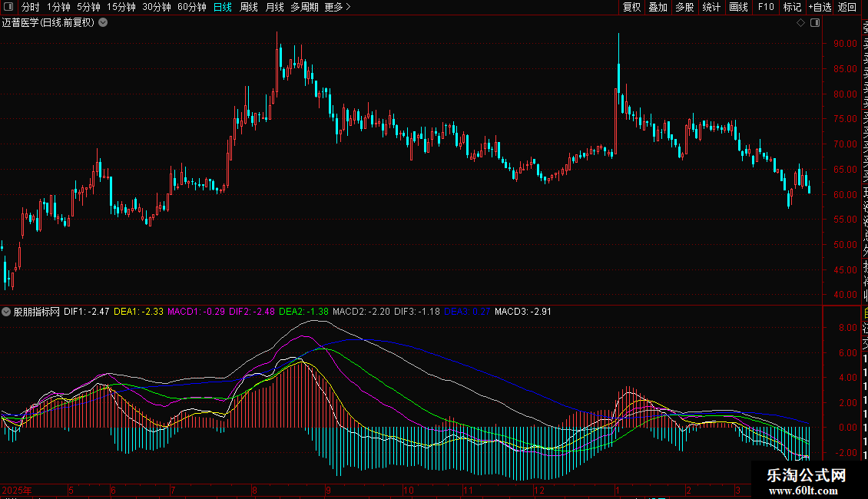Activate the 画线 drawing tool
The height and width of the screenshot is (499, 868).
[738, 8]
